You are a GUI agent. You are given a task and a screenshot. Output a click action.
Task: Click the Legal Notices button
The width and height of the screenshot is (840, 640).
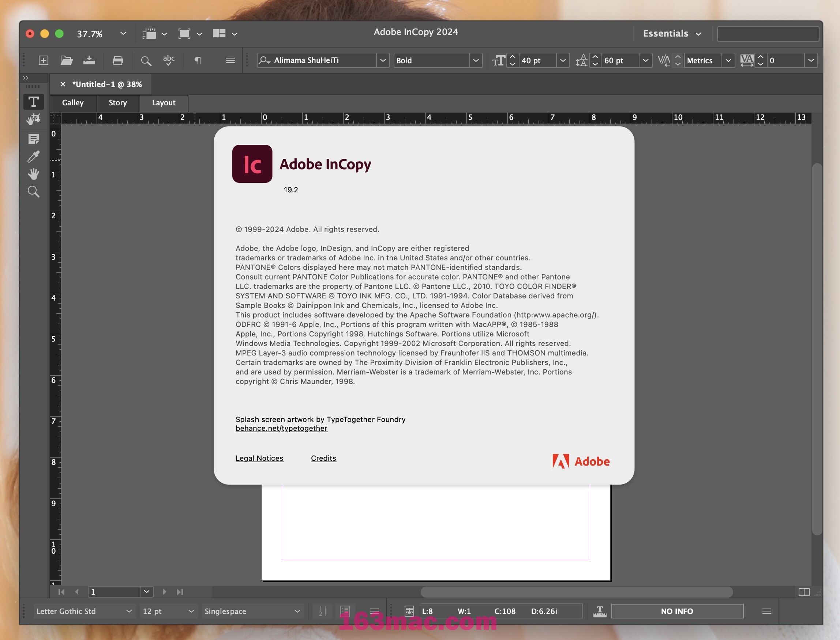click(x=260, y=458)
